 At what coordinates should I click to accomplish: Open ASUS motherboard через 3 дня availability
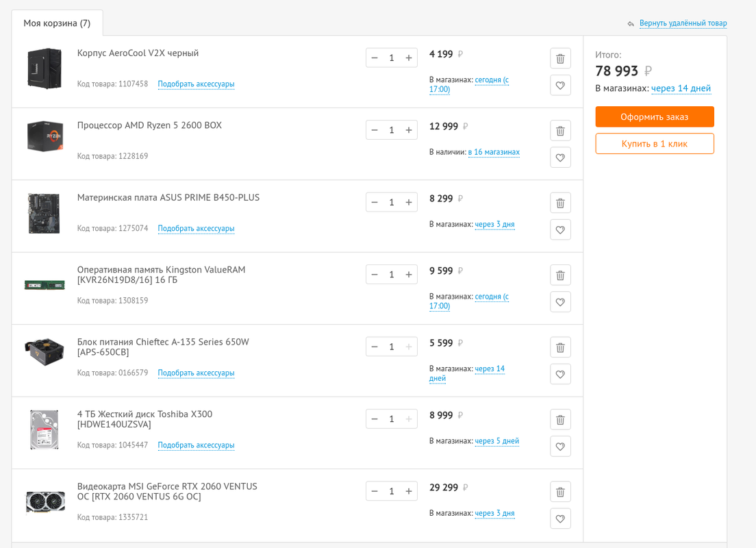494,224
